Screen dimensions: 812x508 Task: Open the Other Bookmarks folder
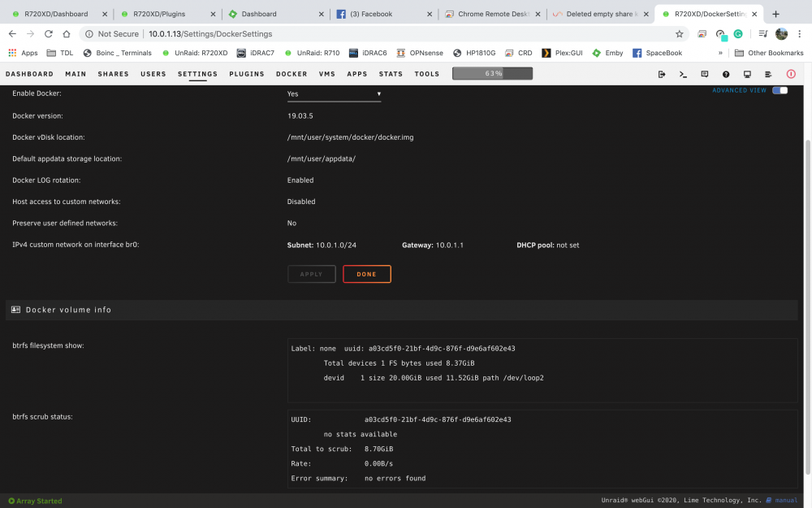pyautogui.click(x=769, y=53)
